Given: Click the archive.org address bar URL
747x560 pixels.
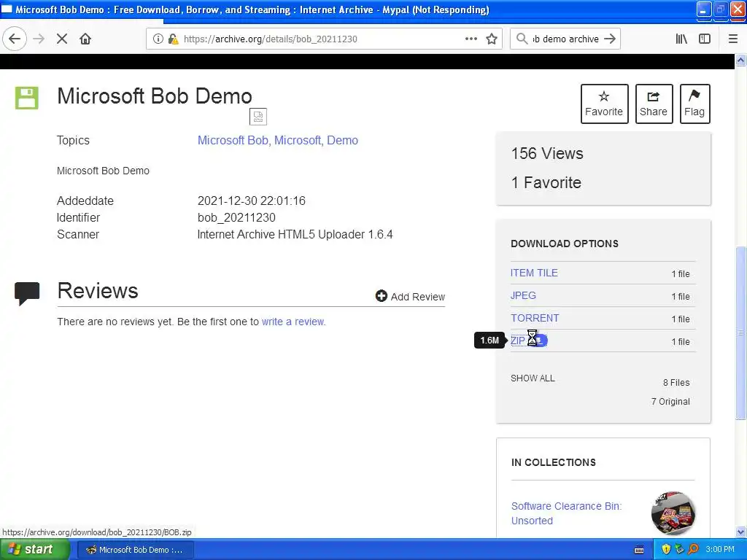Looking at the screenshot, I should (270, 39).
